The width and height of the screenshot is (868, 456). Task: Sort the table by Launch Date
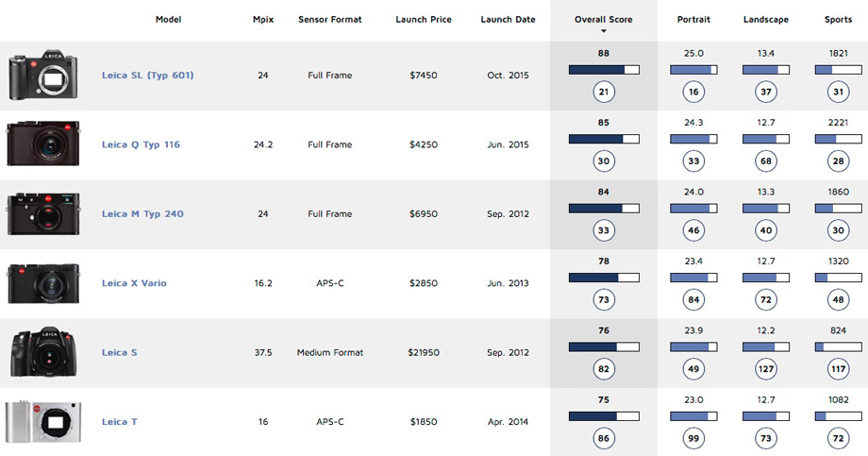(508, 20)
